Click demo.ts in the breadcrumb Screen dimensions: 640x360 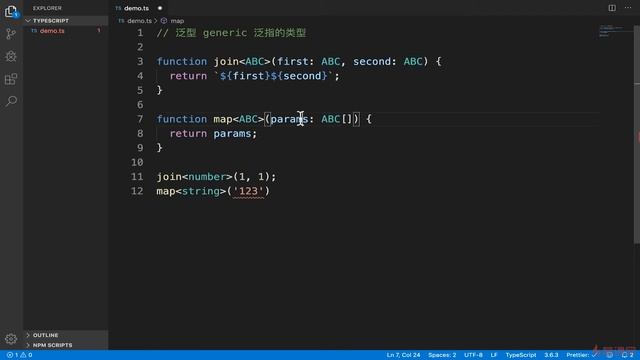[139, 21]
